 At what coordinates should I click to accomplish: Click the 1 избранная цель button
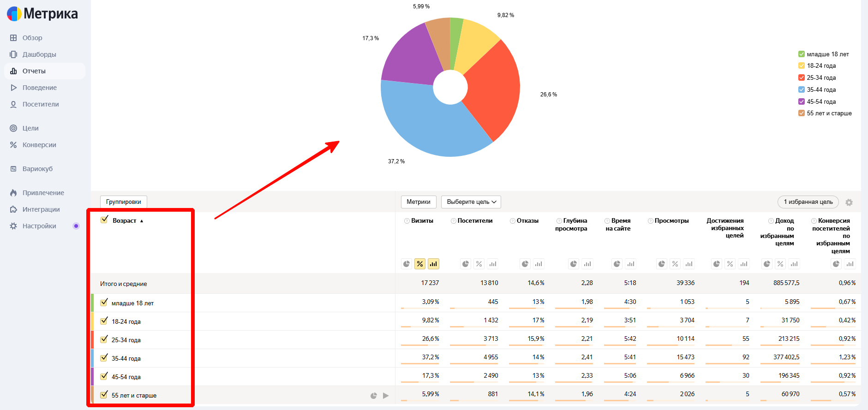[808, 202]
